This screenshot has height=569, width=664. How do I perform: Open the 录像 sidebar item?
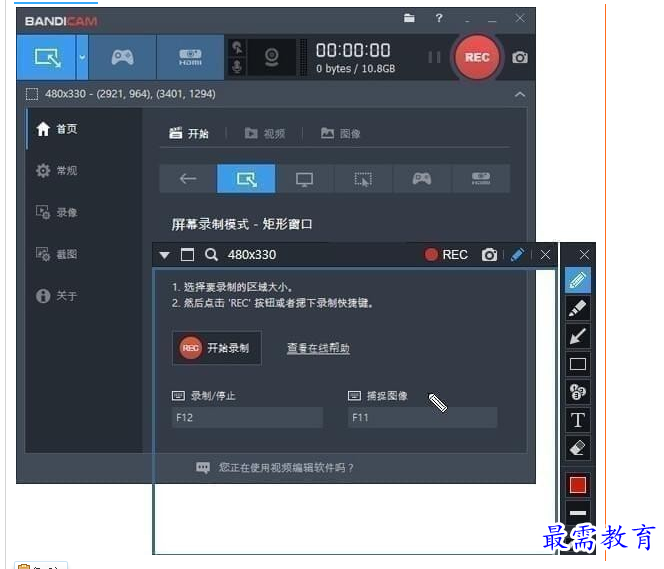pyautogui.click(x=57, y=212)
